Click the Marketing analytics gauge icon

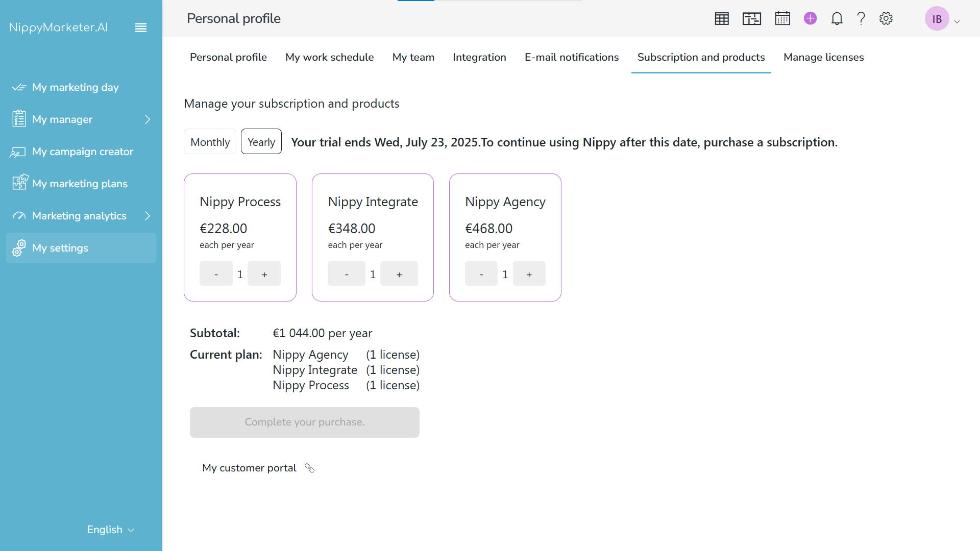pyautogui.click(x=19, y=216)
